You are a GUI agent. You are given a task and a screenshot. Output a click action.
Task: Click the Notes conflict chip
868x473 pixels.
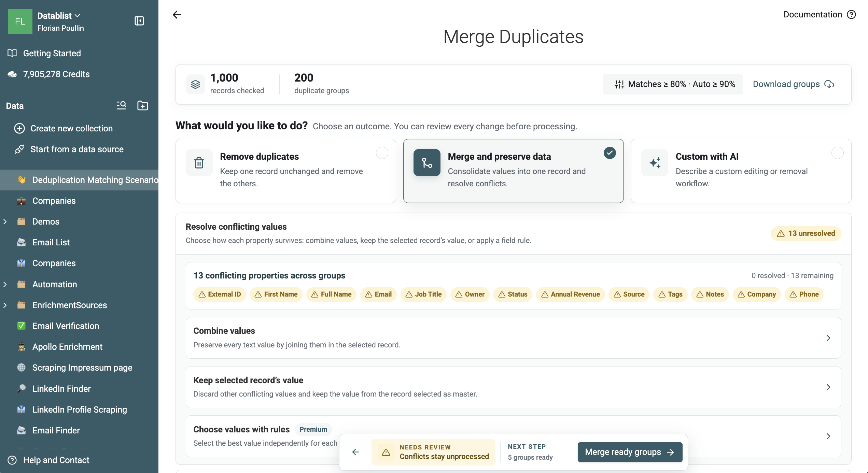tap(710, 295)
